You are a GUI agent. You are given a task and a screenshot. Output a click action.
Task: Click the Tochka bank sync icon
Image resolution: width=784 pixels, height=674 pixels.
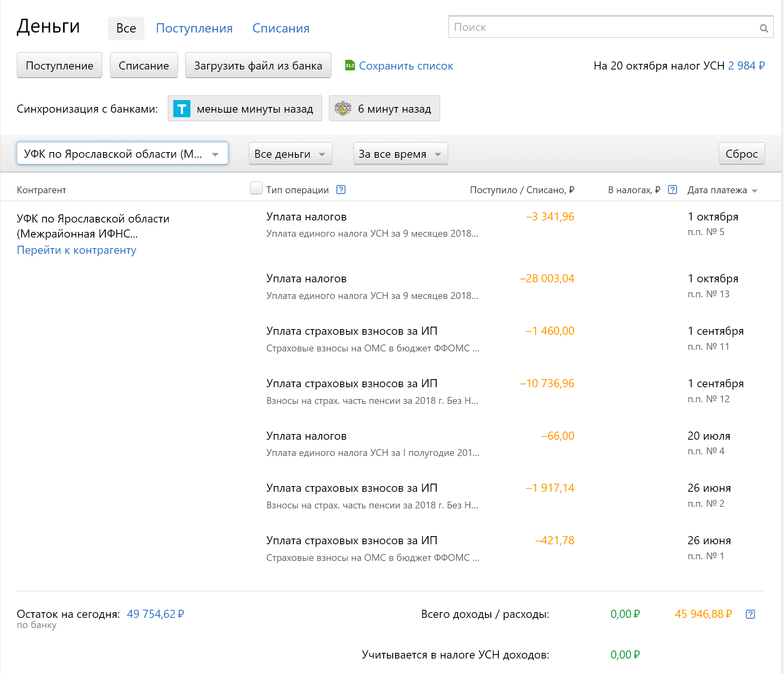(x=182, y=109)
